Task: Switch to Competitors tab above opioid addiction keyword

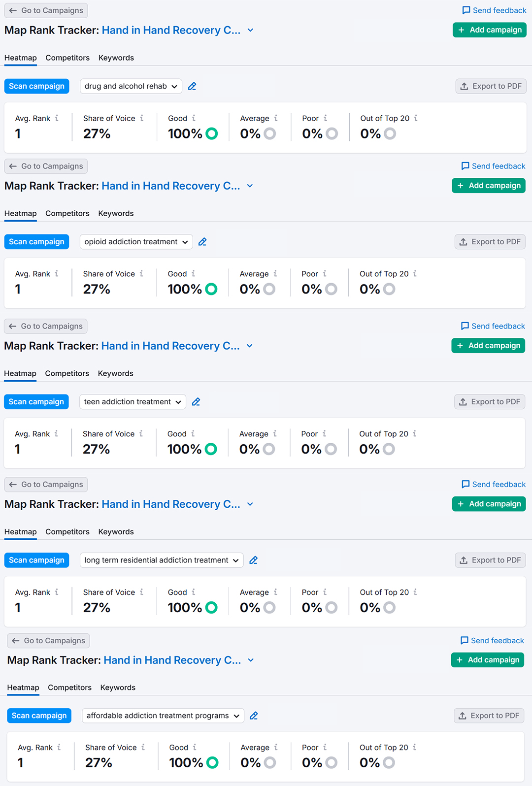Action: coord(67,213)
